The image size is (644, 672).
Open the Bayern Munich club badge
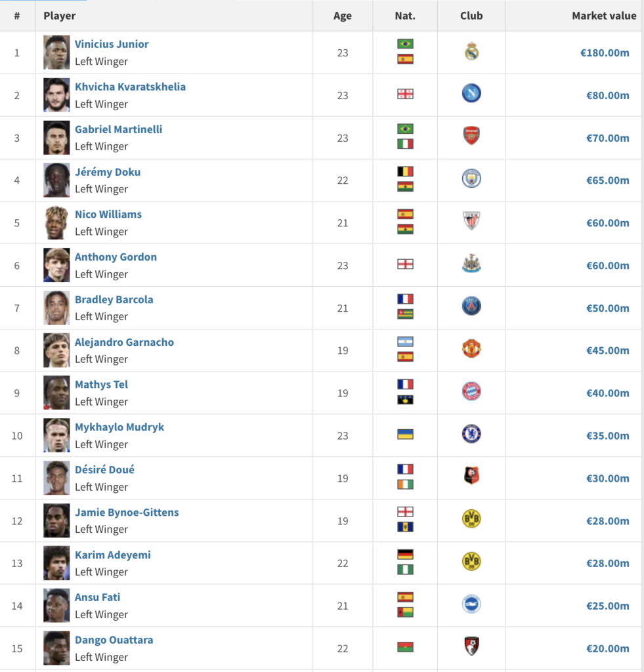click(471, 391)
